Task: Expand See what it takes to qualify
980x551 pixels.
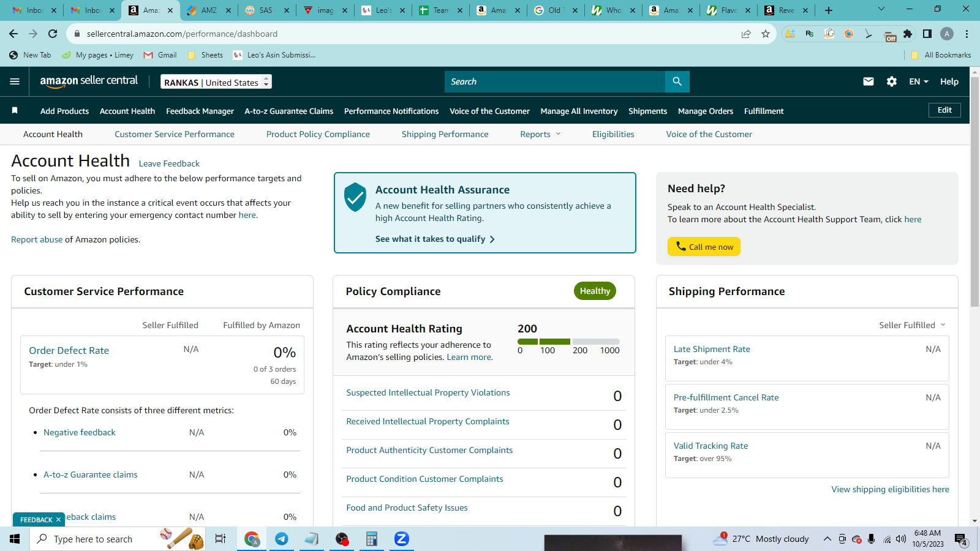Action: click(x=435, y=239)
